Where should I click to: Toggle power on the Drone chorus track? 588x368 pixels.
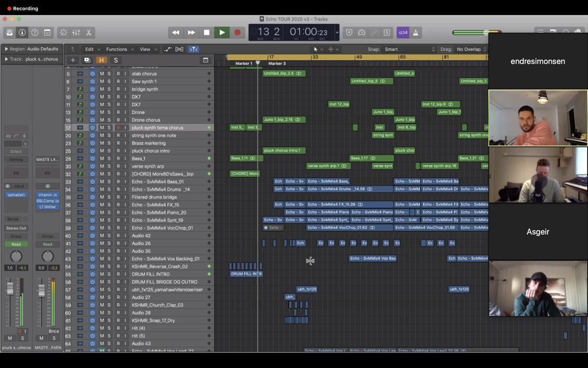coord(92,120)
